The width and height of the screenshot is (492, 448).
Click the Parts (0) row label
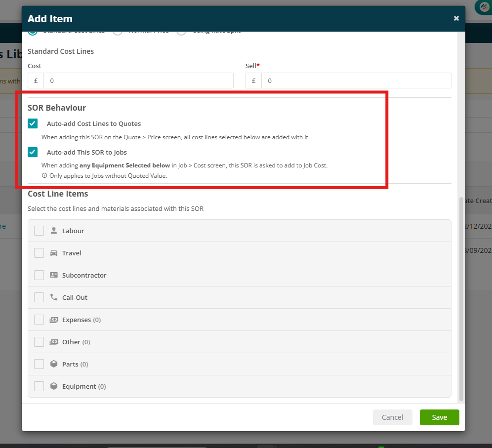coord(75,365)
